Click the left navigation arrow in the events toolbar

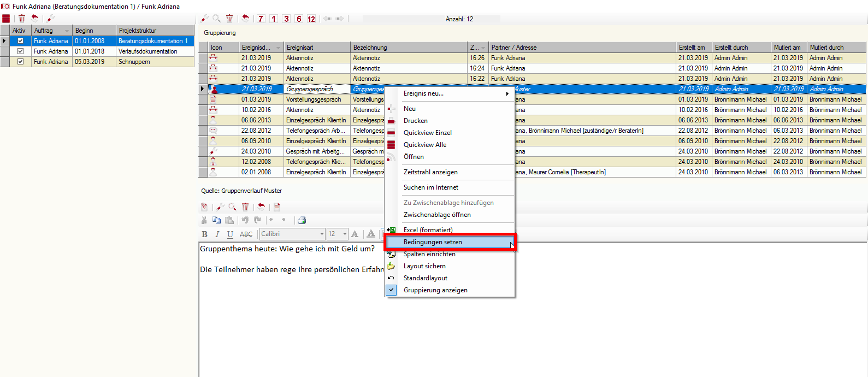[x=327, y=19]
